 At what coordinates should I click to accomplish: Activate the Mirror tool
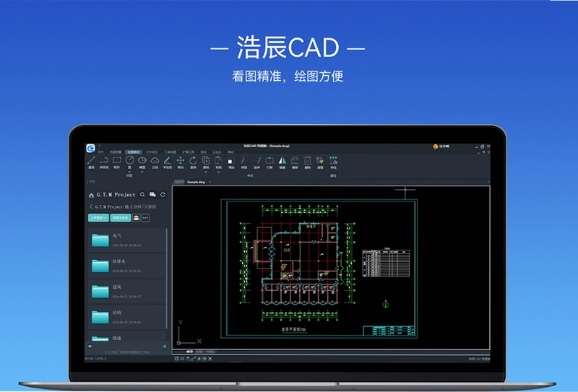coord(282,162)
